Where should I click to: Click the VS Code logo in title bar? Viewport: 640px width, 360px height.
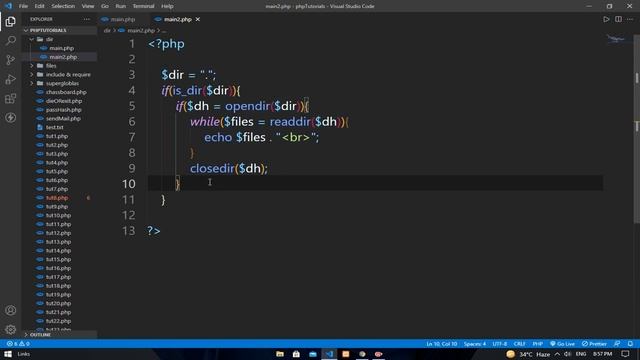click(9, 6)
